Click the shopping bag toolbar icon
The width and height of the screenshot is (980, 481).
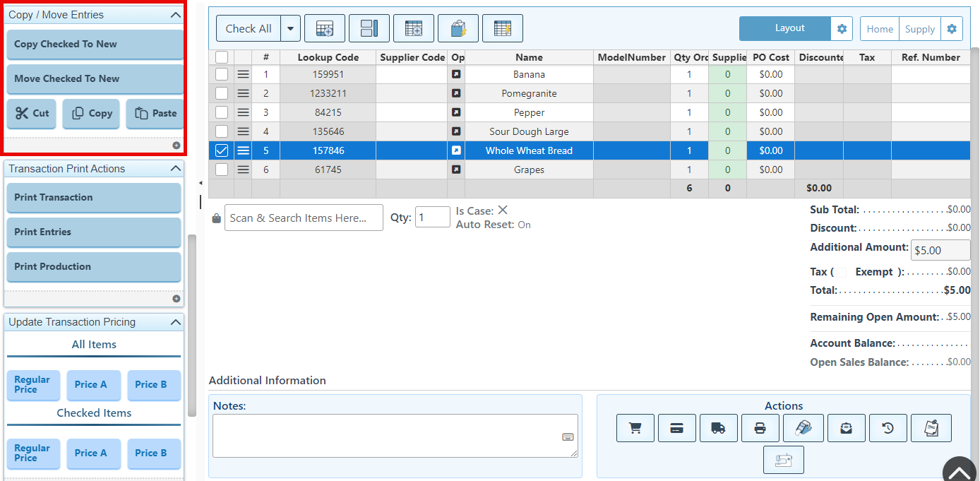[x=458, y=29]
